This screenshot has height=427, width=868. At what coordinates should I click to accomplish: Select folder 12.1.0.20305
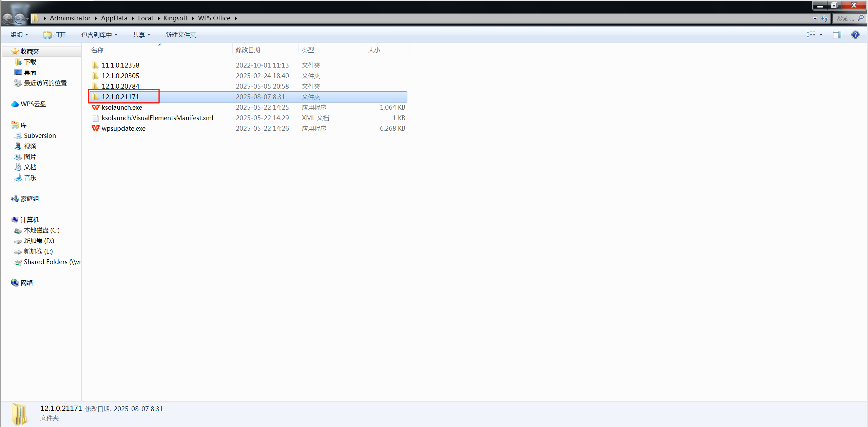tap(120, 76)
